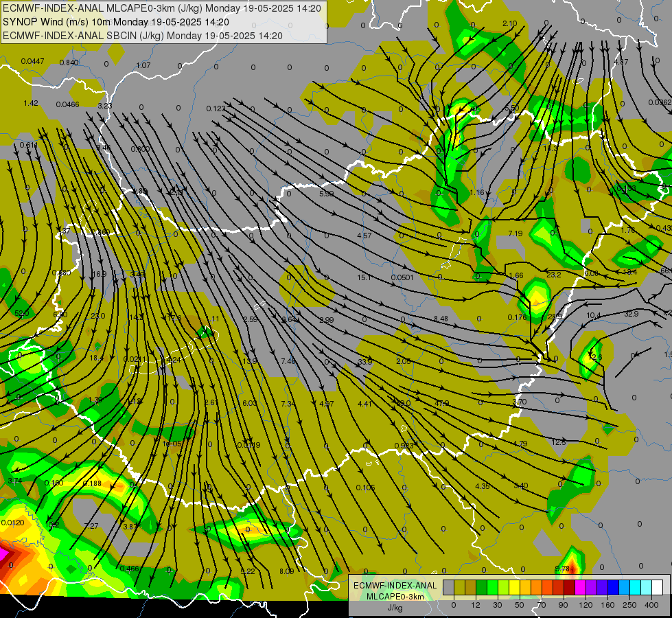Click the map value 0.840
The width and height of the screenshot is (672, 618).
[x=69, y=62]
